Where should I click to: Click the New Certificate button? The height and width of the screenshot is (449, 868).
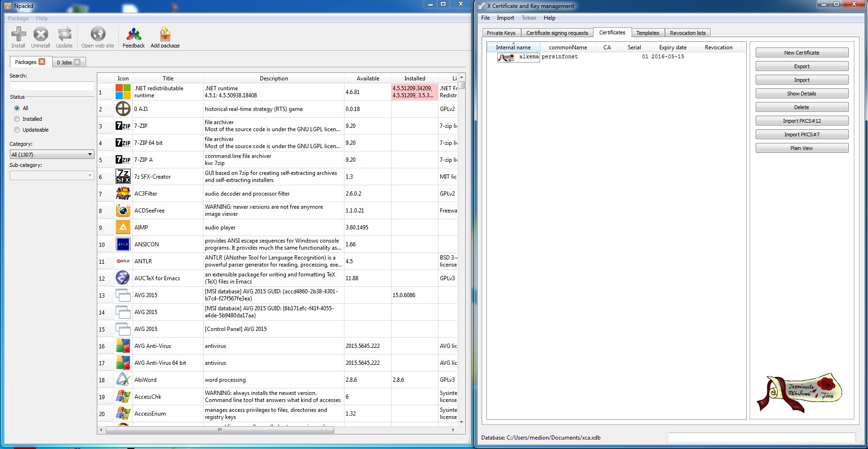(x=802, y=53)
